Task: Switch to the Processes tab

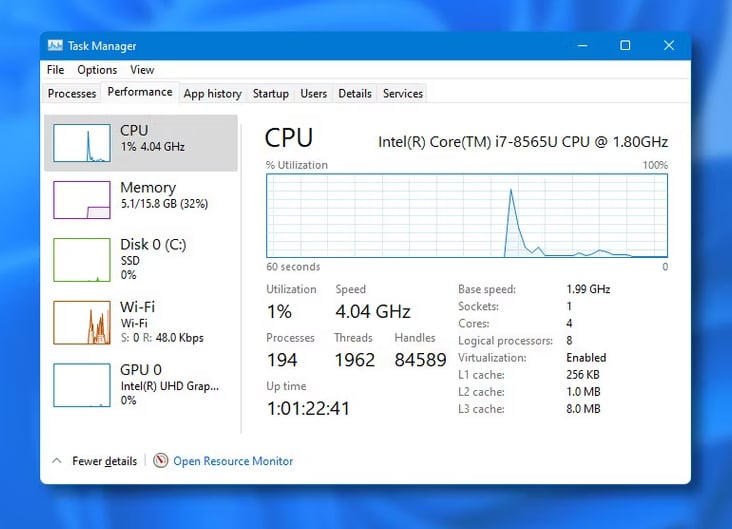Action: tap(71, 93)
